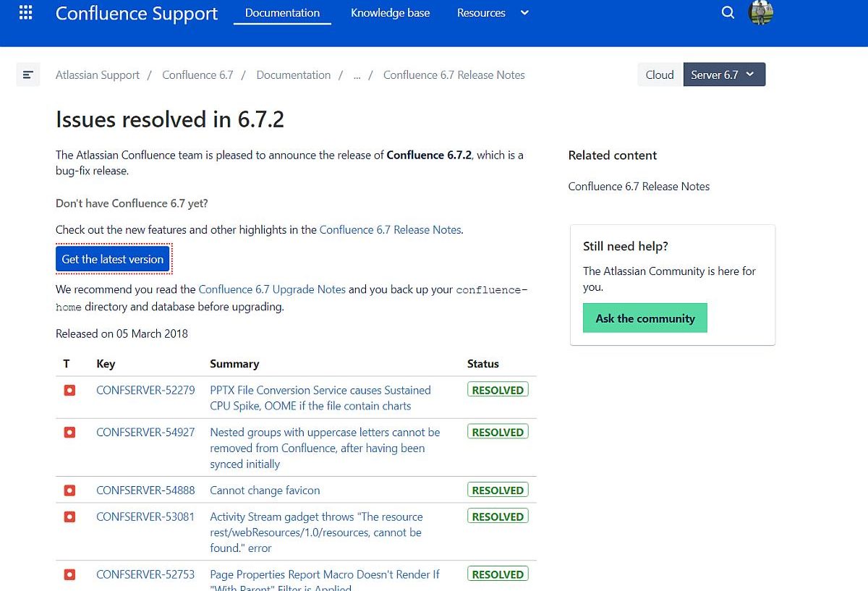
Task: Click bug icon for CONFSERVER-52279 row
Action: [69, 390]
